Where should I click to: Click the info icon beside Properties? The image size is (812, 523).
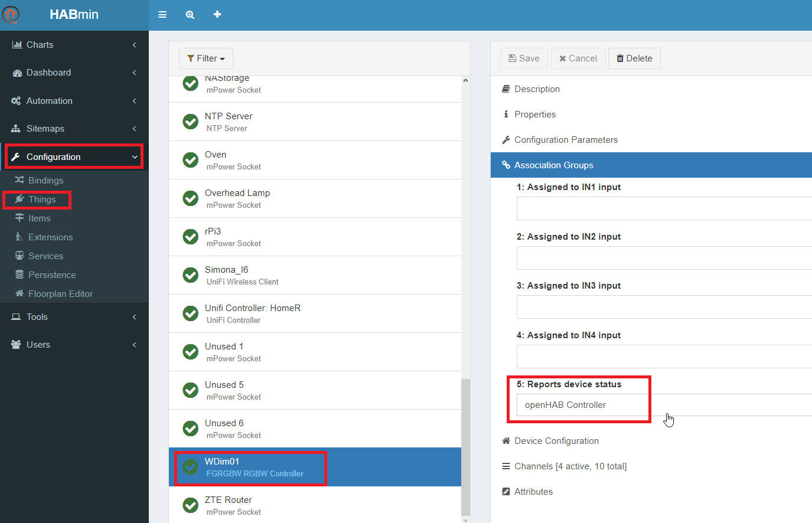(506, 114)
